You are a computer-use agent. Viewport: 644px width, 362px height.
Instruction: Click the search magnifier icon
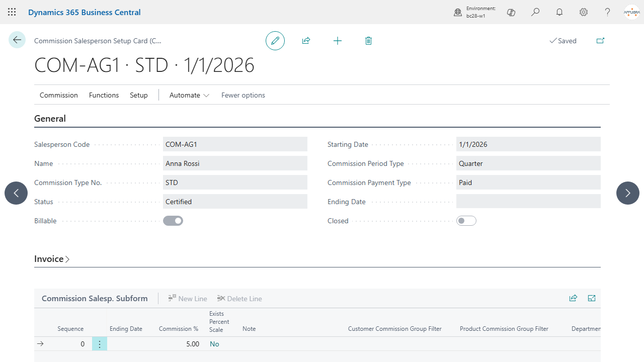[x=535, y=12]
